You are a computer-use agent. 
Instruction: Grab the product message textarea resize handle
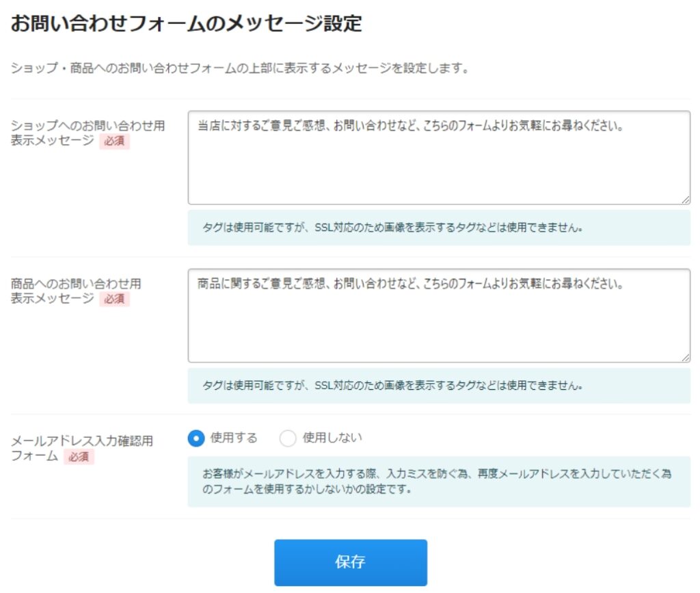(686, 357)
